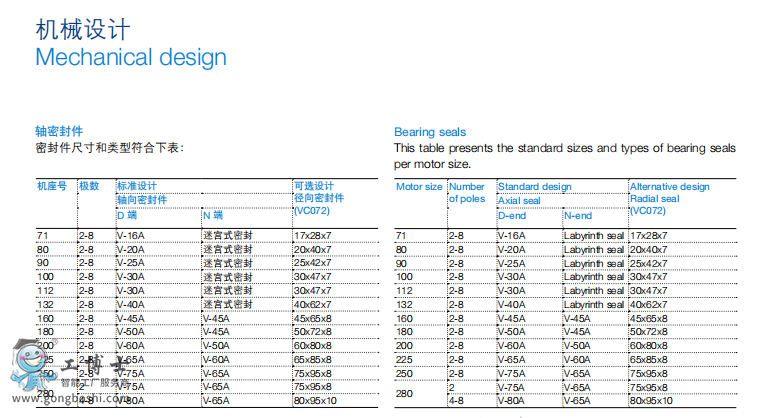Select the 'D-end' column label

(511, 215)
